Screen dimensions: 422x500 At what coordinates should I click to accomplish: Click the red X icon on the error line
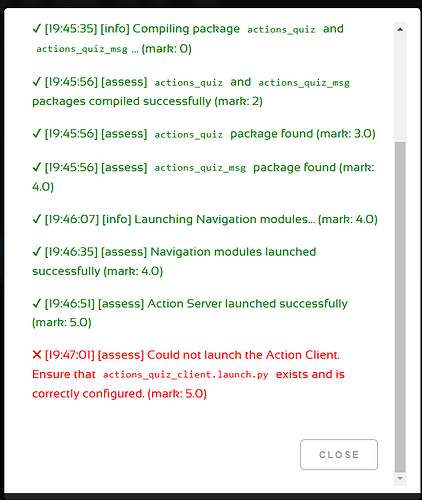[x=37, y=355]
